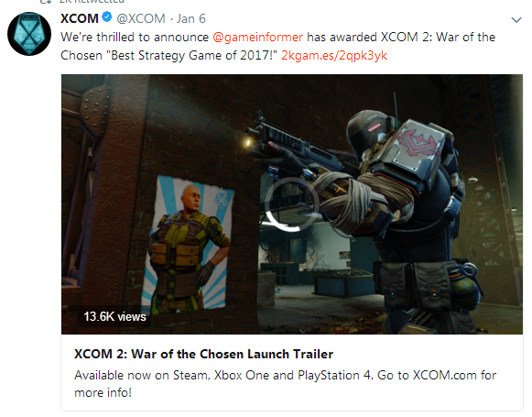532x417 pixels.
Task: Click the retweet icon above the tweet
Action: click(46, 1)
